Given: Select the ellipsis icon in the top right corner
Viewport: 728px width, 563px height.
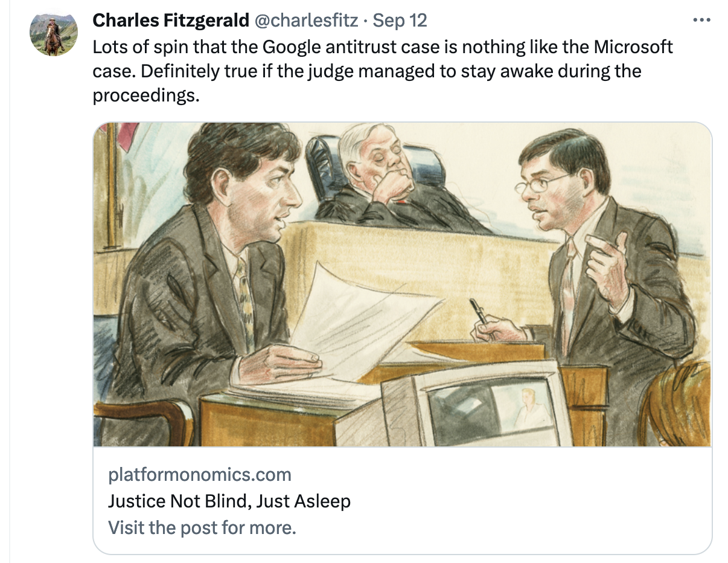Looking at the screenshot, I should tap(702, 19).
